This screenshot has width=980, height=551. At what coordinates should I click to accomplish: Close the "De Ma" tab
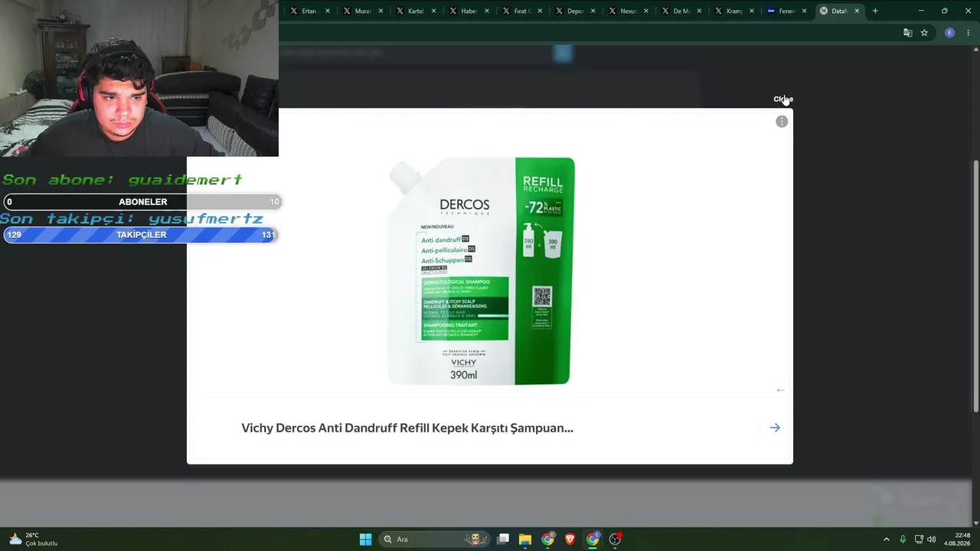point(699,11)
